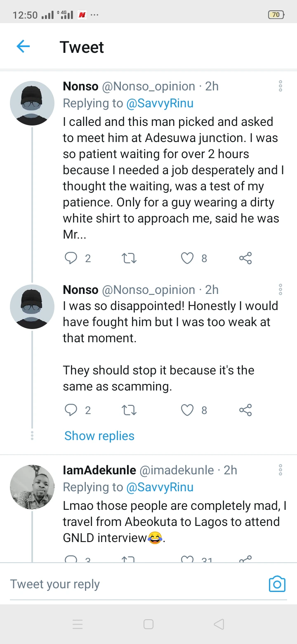
Task: Open Nonso's avatar on first tweet
Action: click(x=32, y=103)
